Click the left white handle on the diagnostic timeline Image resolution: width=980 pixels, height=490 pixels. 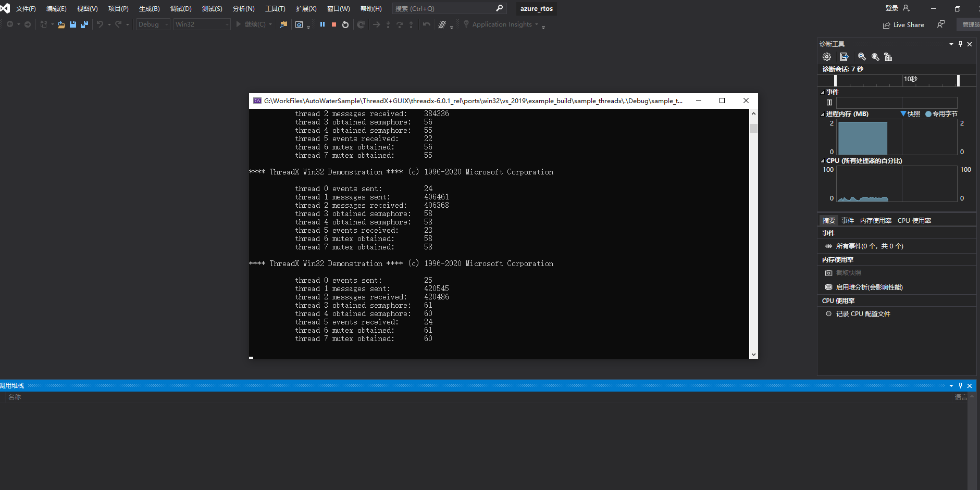coord(835,81)
